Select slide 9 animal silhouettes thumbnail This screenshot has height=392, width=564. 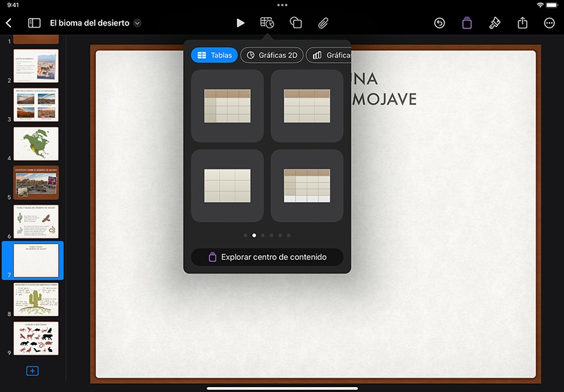(36, 338)
